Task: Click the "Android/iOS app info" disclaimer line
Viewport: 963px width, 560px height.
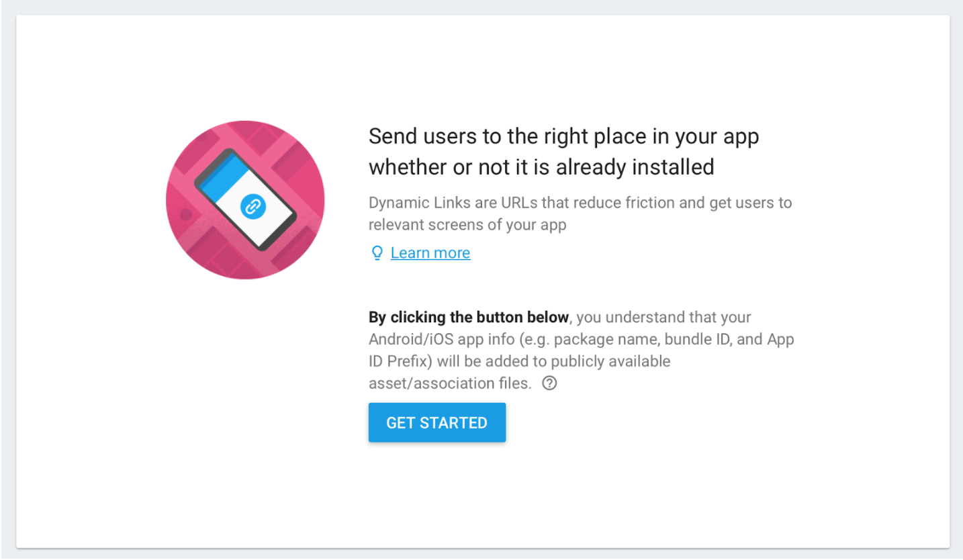Action: click(x=581, y=339)
